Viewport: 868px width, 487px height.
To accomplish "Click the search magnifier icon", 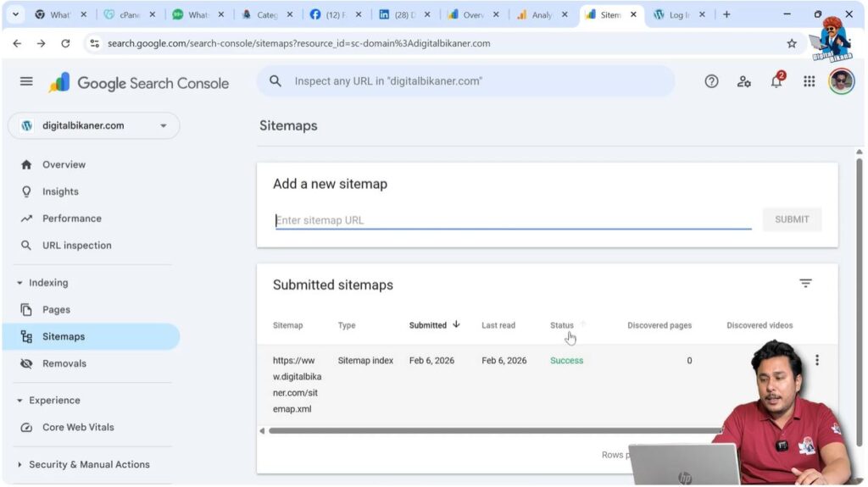I will [275, 81].
